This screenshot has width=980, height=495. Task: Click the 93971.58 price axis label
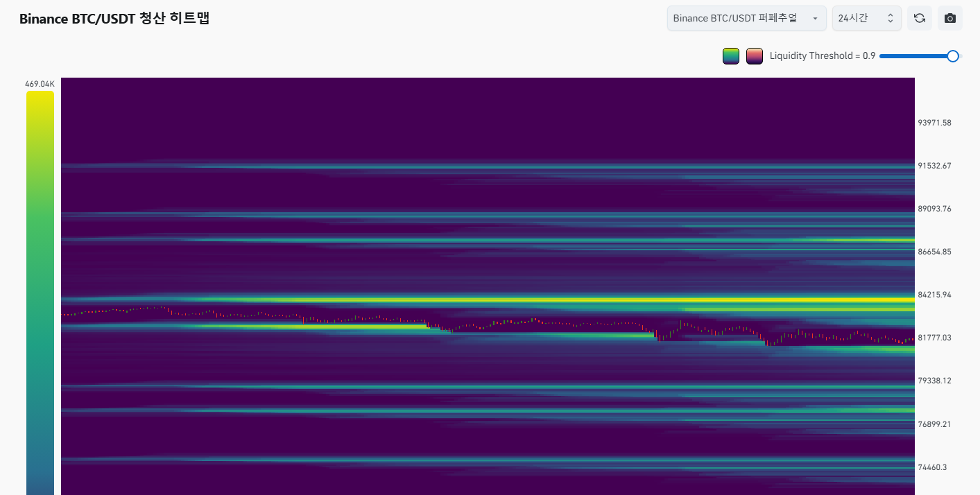coord(935,123)
